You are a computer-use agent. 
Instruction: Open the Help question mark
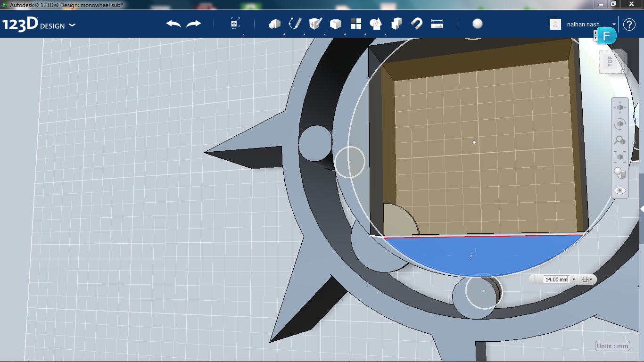pos(629,25)
